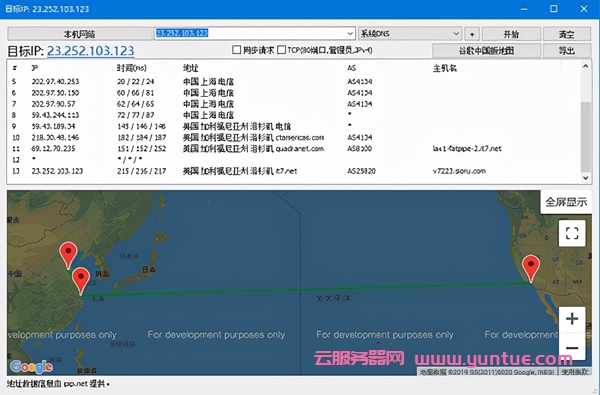Select the Shanghai map pin
This screenshot has height=395, width=600.
click(x=81, y=281)
